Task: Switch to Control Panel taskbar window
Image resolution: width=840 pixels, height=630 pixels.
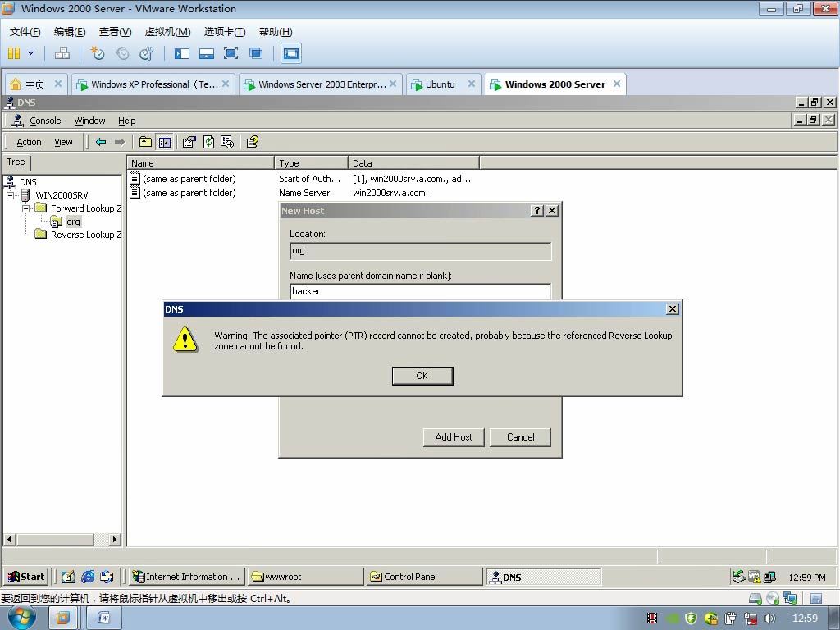Action: tap(424, 577)
